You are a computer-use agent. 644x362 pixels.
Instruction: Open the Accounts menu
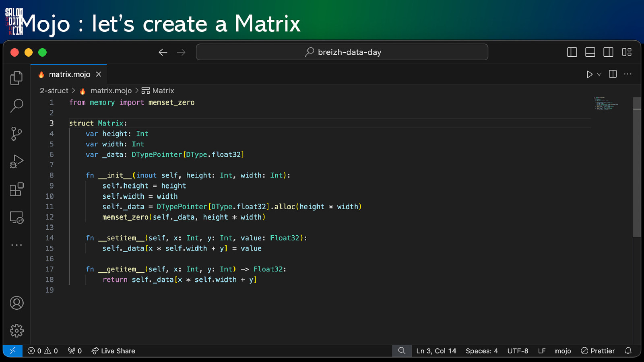click(x=17, y=303)
